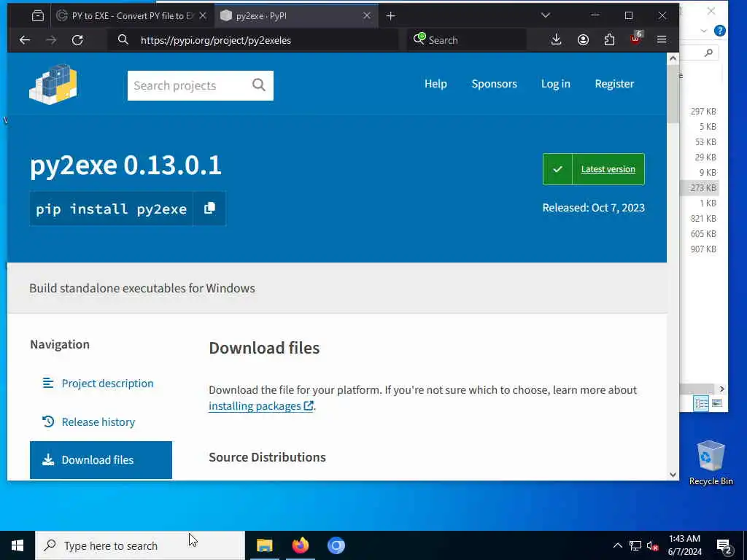
Task: Copy the pip install command to clipboard
Action: [x=209, y=209]
